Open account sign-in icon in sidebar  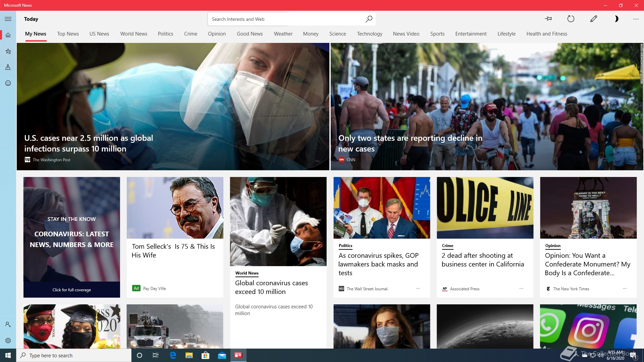8,324
